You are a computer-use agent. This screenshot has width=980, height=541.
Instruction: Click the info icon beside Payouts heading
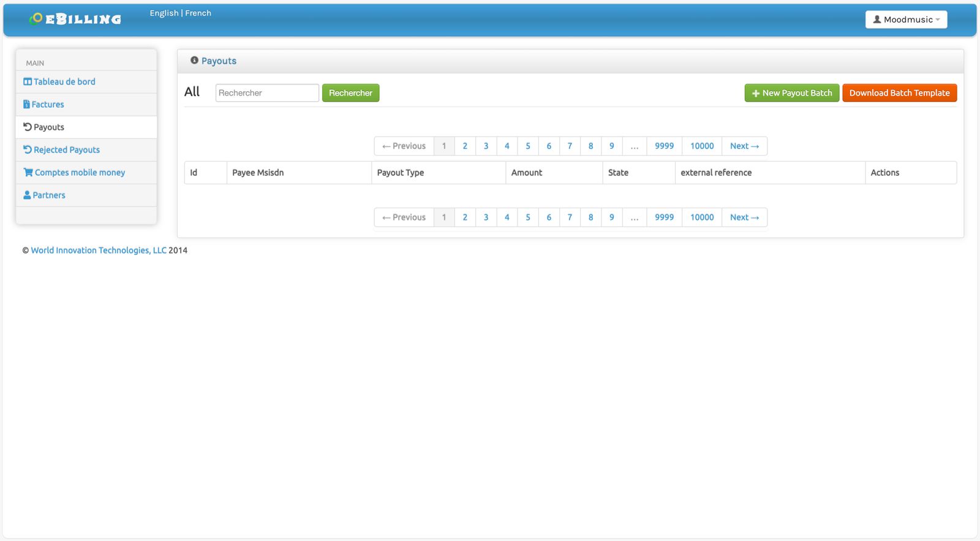coord(194,60)
